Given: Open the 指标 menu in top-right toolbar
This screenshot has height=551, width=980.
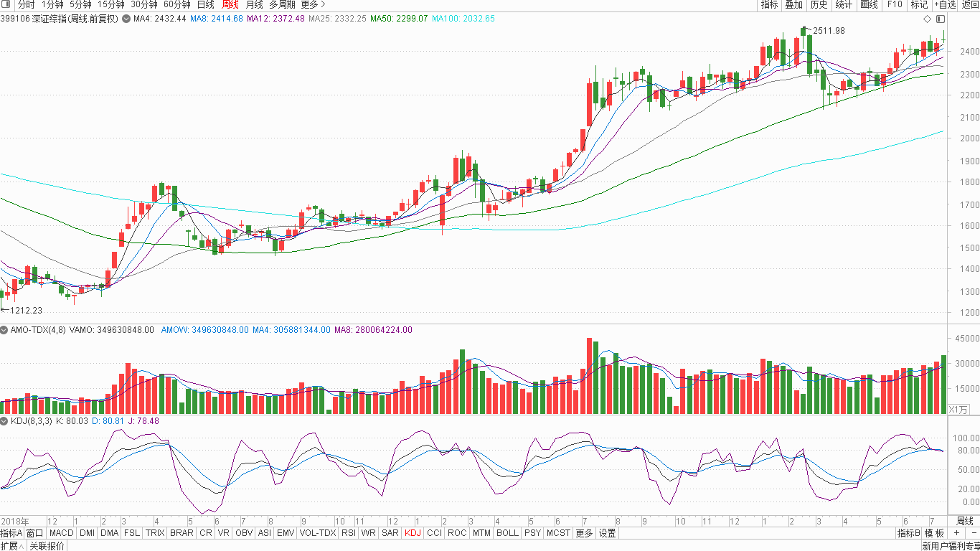Looking at the screenshot, I should coord(769,4).
